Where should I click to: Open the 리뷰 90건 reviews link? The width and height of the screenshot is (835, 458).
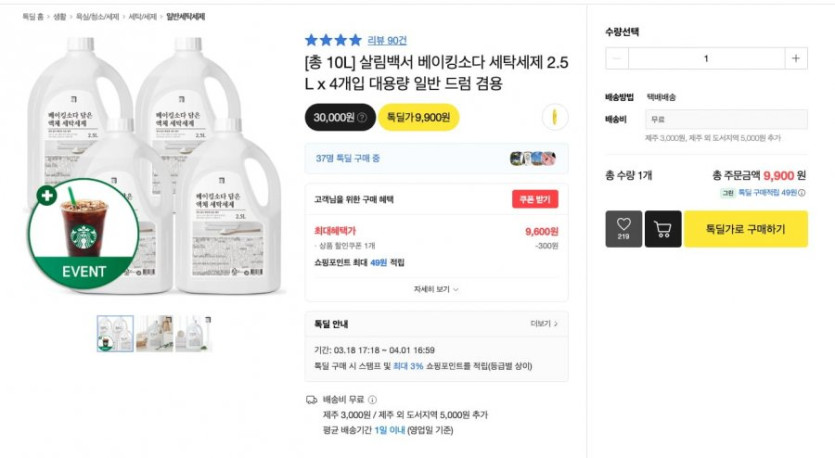click(x=387, y=40)
